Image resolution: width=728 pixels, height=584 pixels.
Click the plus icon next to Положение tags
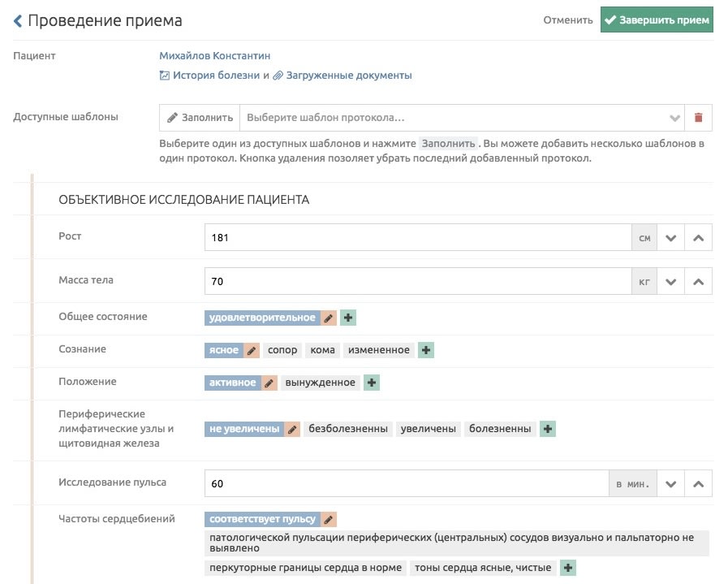pyautogui.click(x=371, y=383)
